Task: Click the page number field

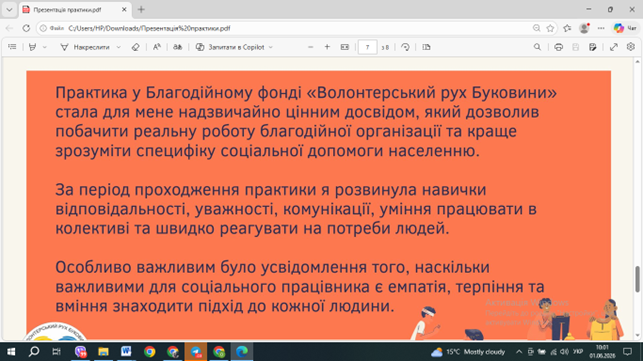Action: (x=367, y=47)
